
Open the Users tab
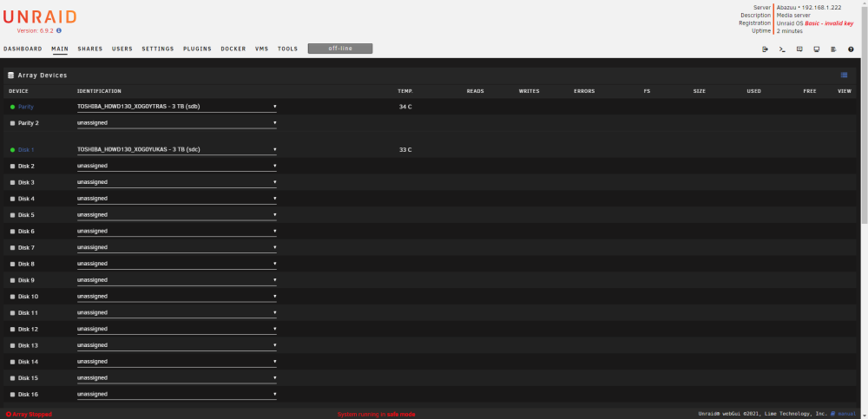122,49
